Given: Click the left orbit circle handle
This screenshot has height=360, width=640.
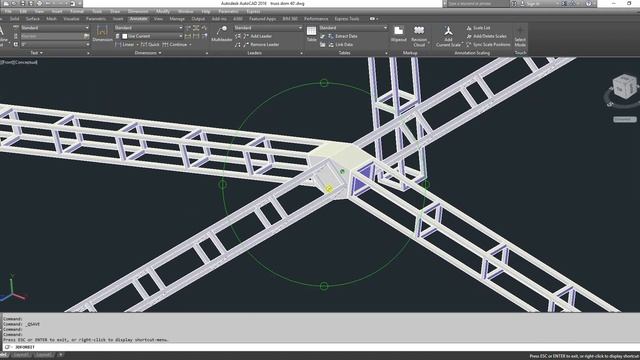Looking at the screenshot, I should [222, 184].
